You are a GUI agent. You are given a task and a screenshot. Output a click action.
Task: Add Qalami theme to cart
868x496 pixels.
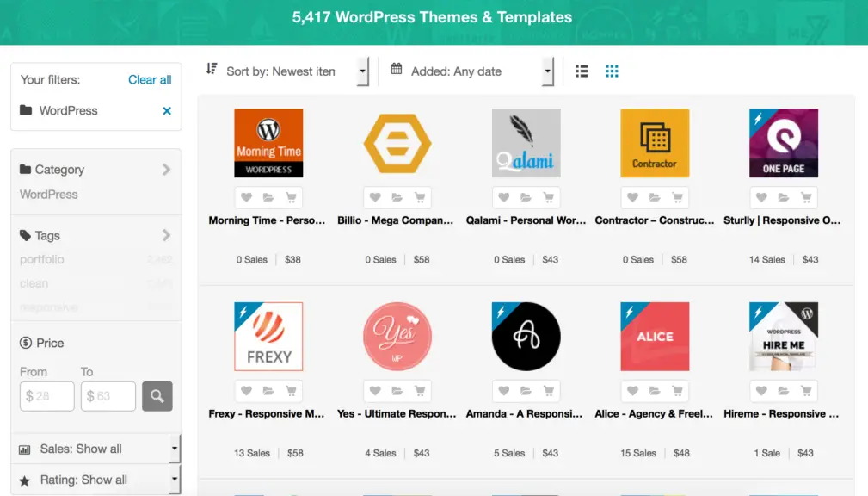tap(549, 197)
